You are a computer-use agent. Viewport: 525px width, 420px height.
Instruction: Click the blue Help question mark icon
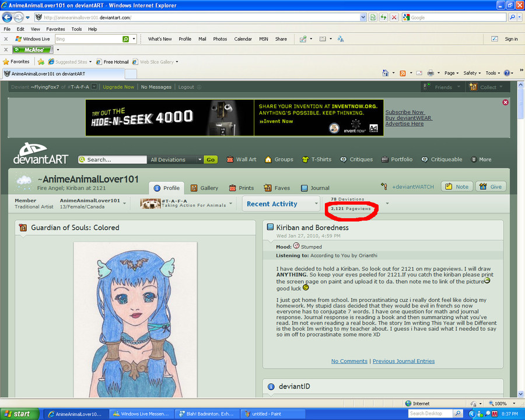(x=507, y=73)
